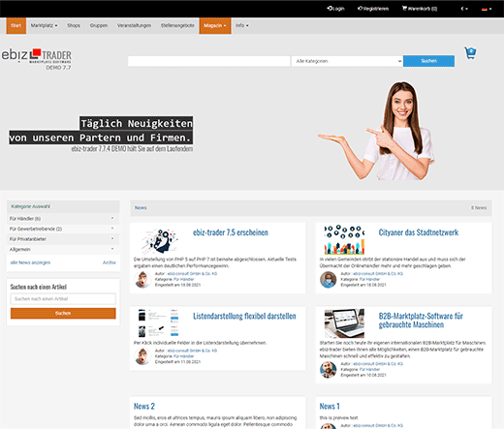Expand the Info dropdown menu
Image resolution: width=504 pixels, height=429 pixels.
[x=242, y=25]
